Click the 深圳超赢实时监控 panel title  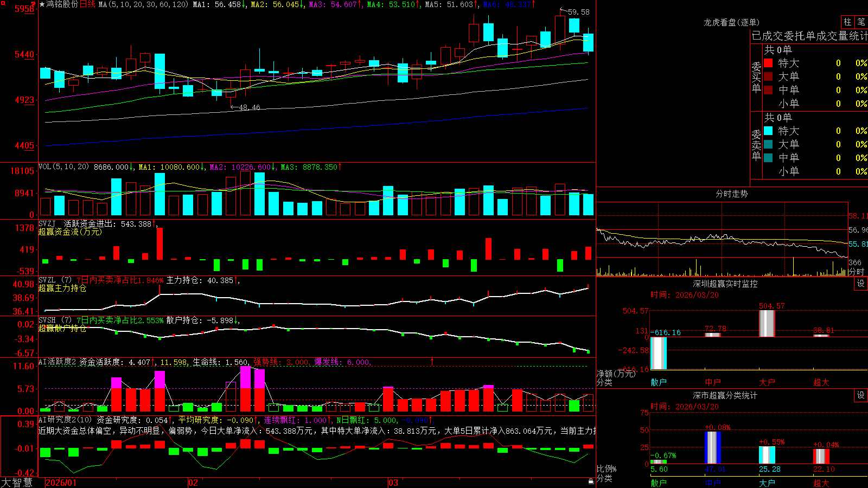[x=725, y=284]
